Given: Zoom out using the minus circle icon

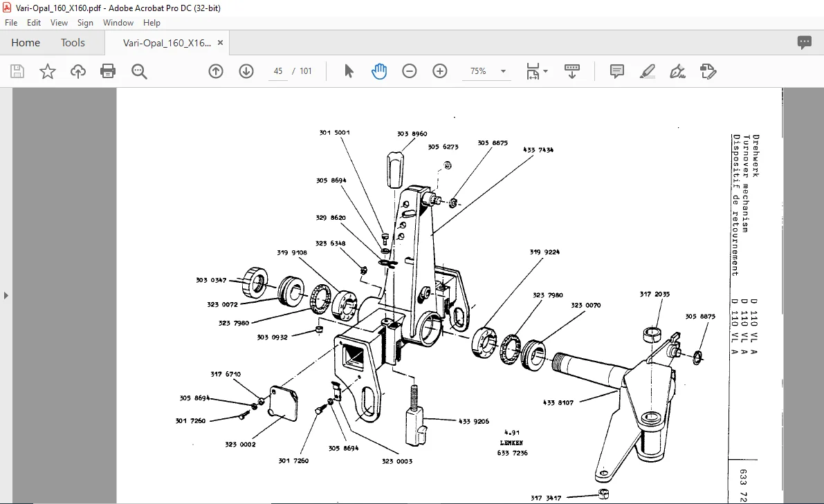Looking at the screenshot, I should tap(410, 71).
